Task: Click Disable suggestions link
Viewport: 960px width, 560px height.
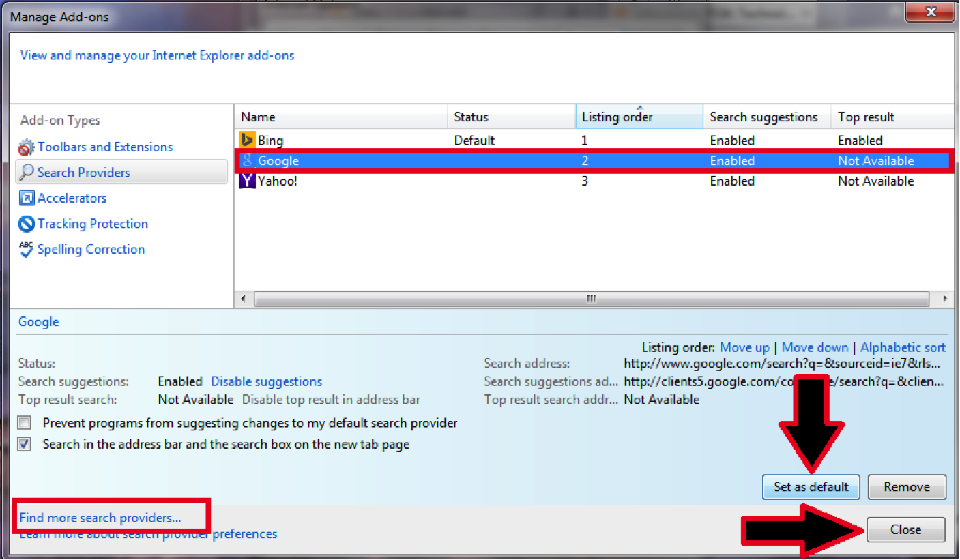Action: pyautogui.click(x=267, y=381)
